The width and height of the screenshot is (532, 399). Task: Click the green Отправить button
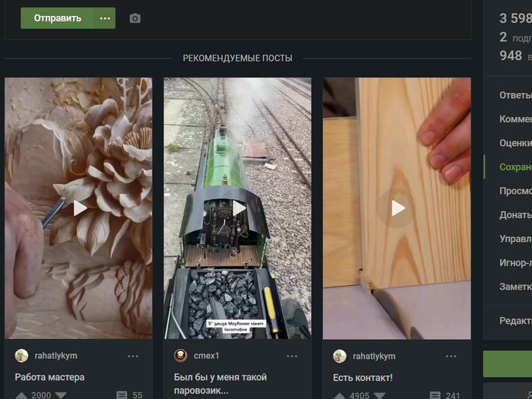[57, 18]
